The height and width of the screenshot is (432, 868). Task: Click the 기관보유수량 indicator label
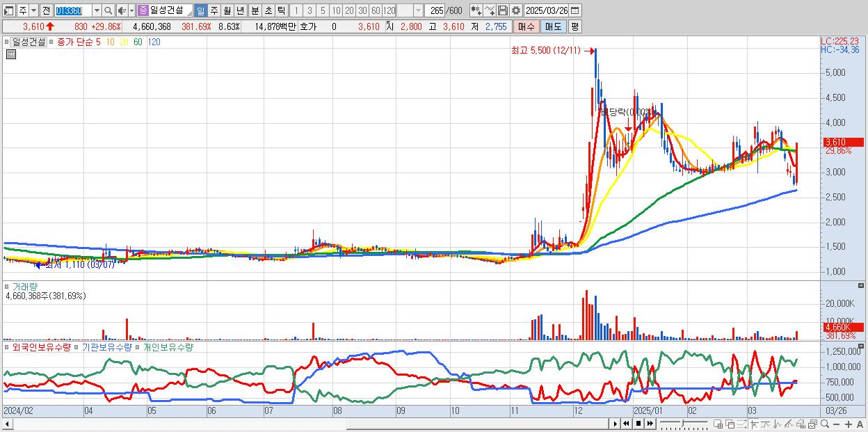coord(106,346)
